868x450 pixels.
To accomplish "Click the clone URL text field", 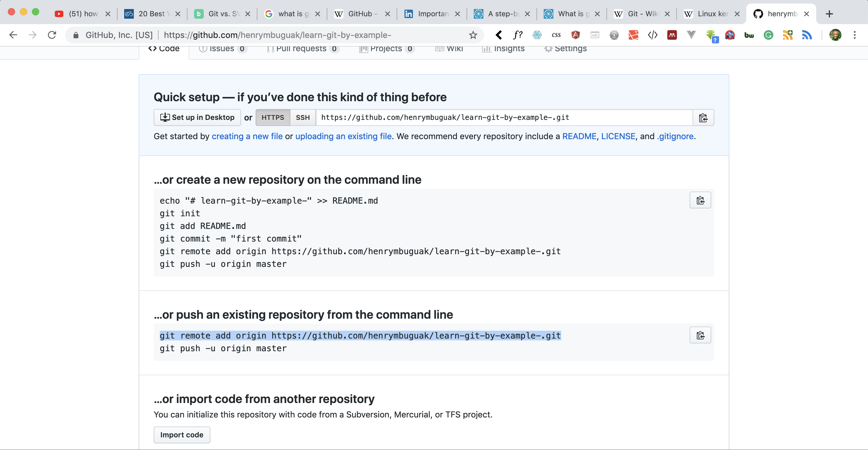I will click(x=504, y=117).
